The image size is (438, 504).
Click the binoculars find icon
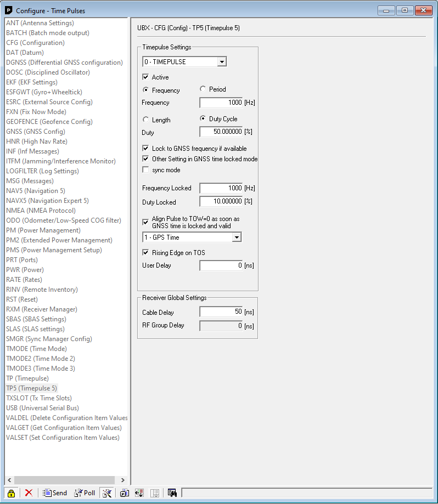tap(172, 492)
